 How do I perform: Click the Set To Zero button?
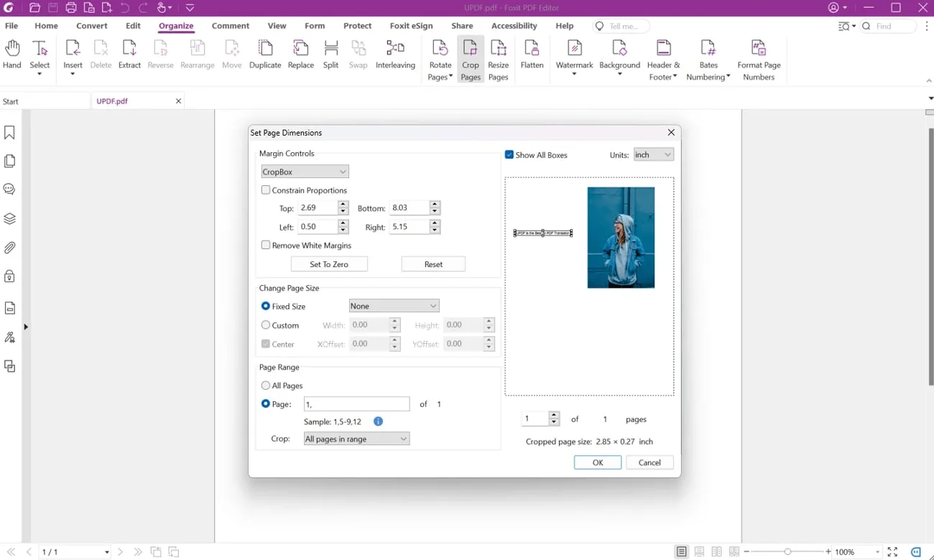pos(329,263)
